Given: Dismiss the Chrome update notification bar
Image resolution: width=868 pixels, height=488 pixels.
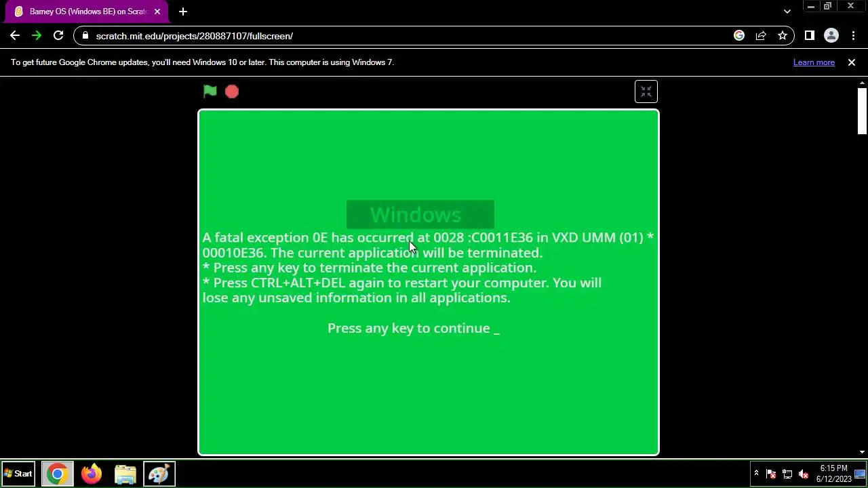Looking at the screenshot, I should click(852, 62).
